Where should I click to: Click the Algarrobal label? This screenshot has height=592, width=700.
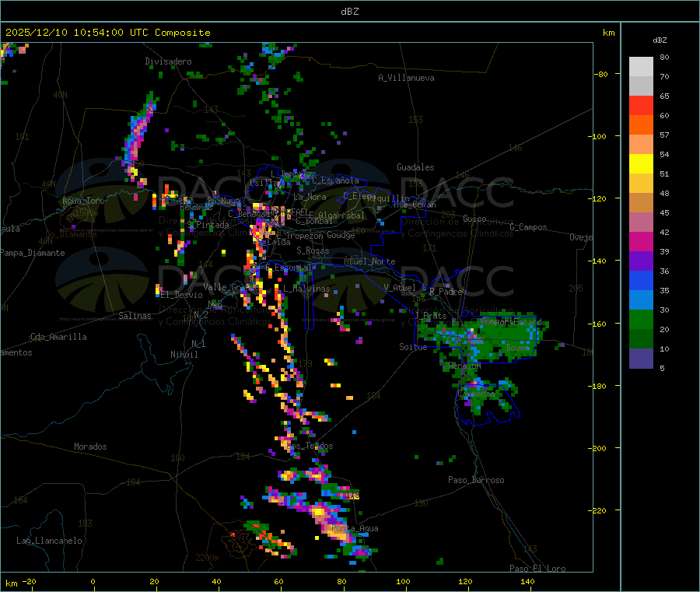pyautogui.click(x=341, y=215)
